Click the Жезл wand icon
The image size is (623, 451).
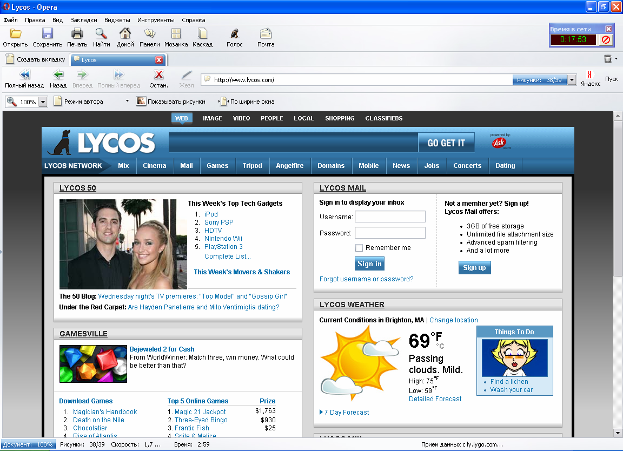tap(186, 75)
